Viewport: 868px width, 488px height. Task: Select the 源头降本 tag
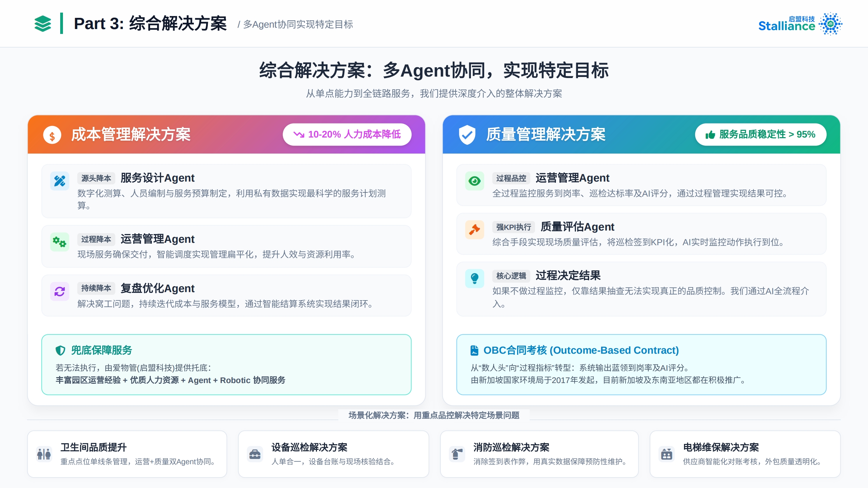click(x=96, y=178)
